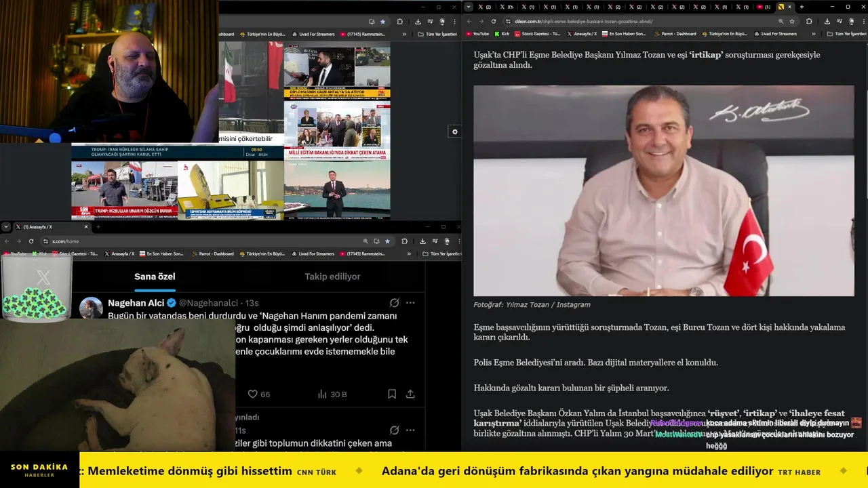Open the zoom magnifier in the diken address bar
Viewport: 868px width, 488px height.
pyautogui.click(x=781, y=21)
